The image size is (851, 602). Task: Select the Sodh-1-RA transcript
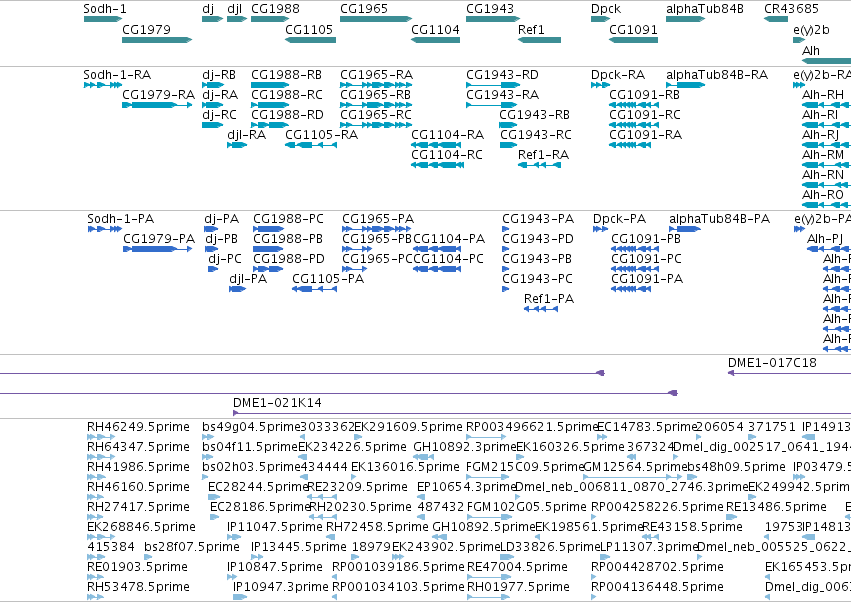pos(103,85)
